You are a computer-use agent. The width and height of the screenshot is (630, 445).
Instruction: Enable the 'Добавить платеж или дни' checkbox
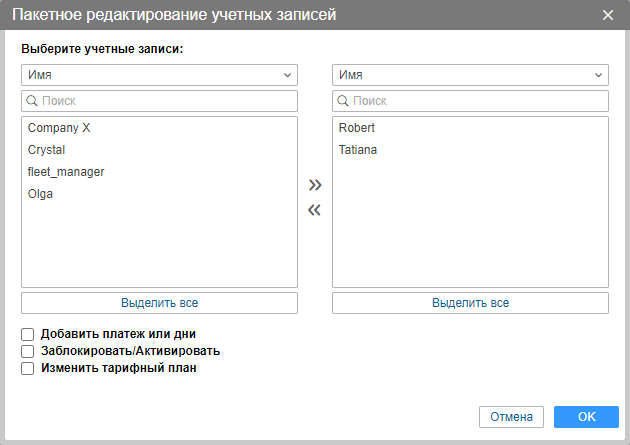coord(27,334)
